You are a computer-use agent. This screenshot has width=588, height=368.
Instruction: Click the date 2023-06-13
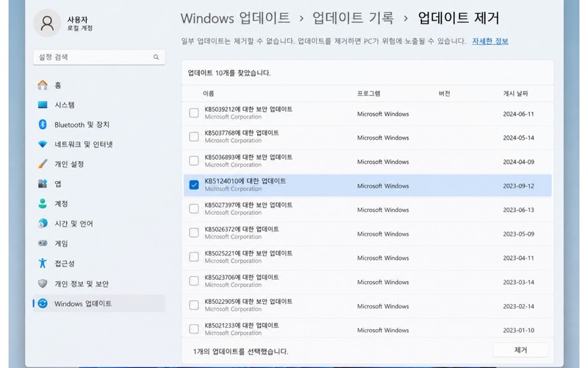[x=518, y=210]
